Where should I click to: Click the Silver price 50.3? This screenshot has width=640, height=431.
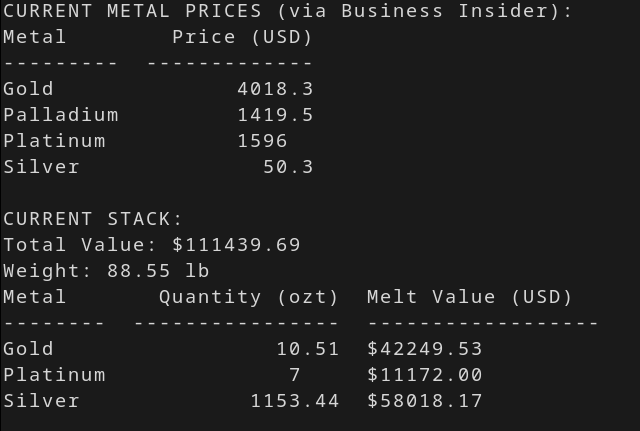point(288,167)
